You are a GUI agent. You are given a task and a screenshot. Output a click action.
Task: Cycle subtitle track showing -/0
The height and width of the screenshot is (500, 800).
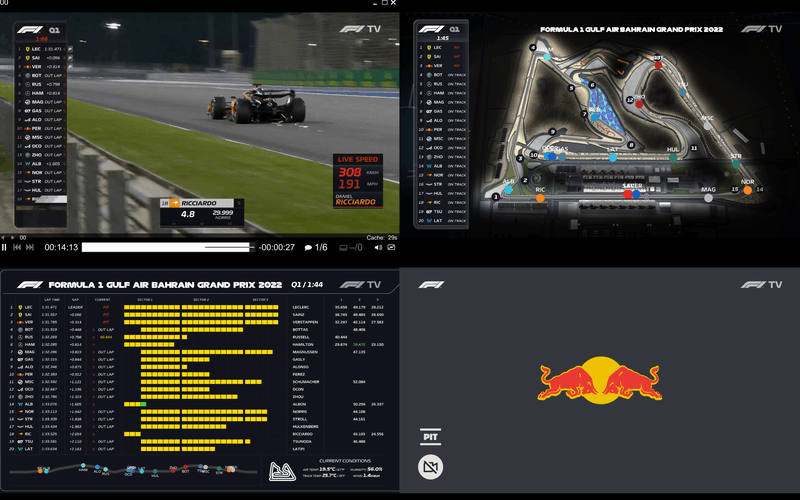point(351,247)
